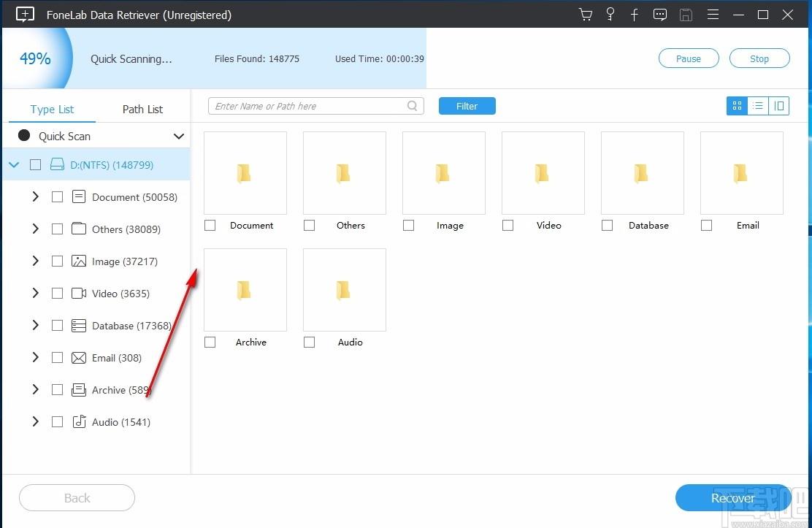Click the search magnifier icon
This screenshot has height=528, width=812.
click(413, 106)
